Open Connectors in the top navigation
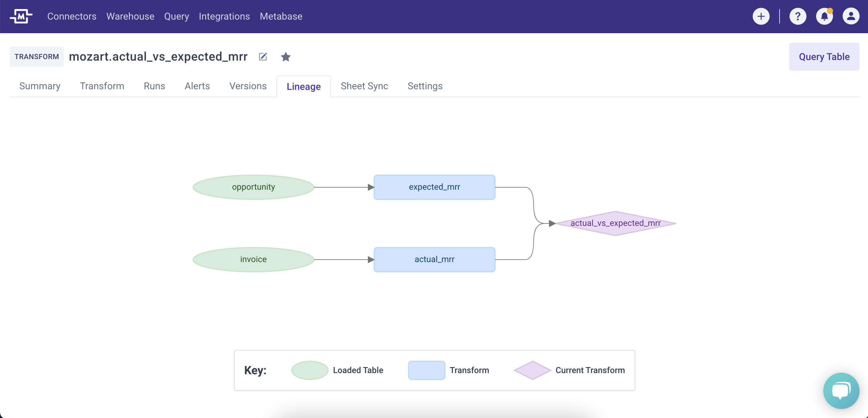Screen dimensions: 868x418 pyautogui.click(x=72, y=16)
